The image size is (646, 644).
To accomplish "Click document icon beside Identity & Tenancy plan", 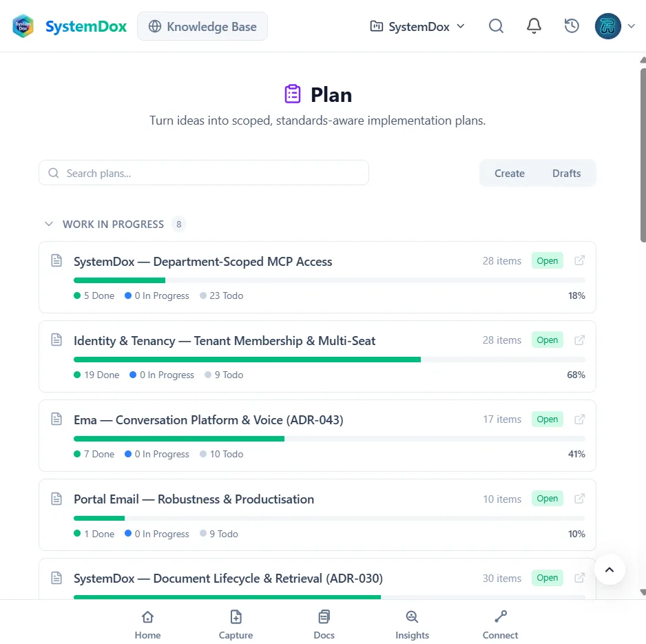I will [56, 340].
